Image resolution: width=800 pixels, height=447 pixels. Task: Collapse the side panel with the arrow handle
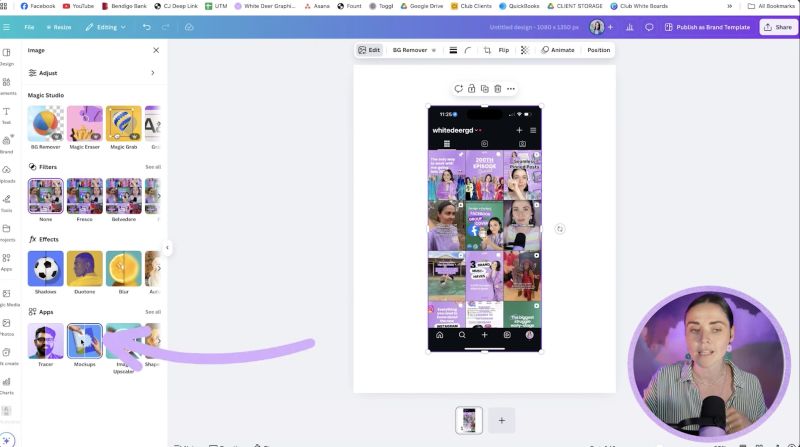point(167,248)
